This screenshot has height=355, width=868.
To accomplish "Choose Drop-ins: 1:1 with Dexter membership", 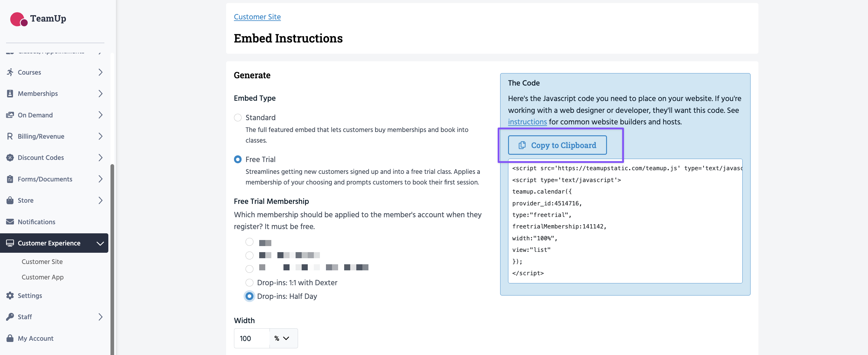I will [249, 282].
